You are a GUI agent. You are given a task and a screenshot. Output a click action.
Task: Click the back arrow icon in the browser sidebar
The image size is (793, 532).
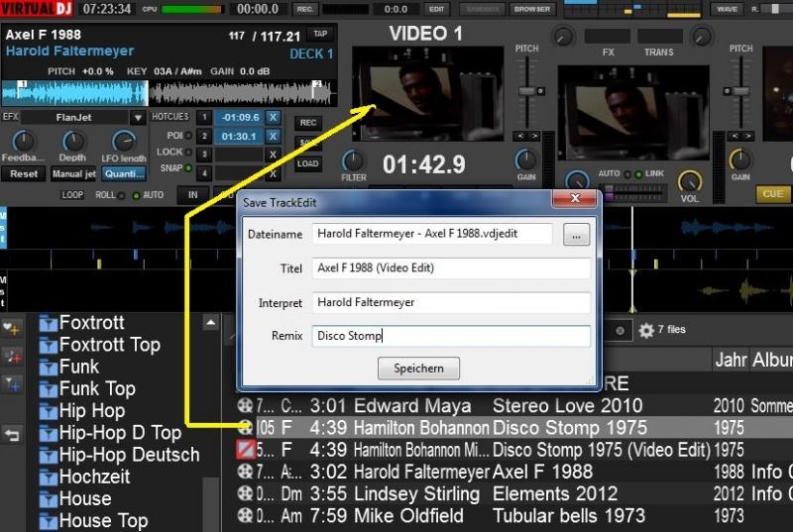12,434
